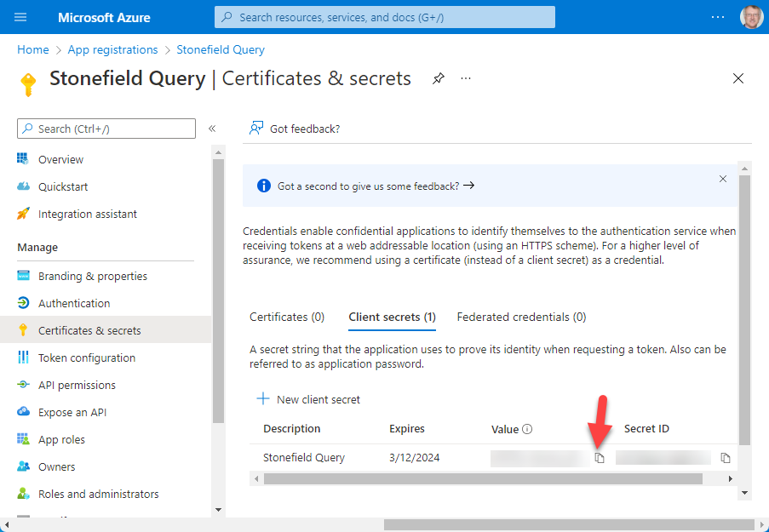Screen dimensions: 769x532
Task: Click the Value column info icon
Action: pos(527,429)
